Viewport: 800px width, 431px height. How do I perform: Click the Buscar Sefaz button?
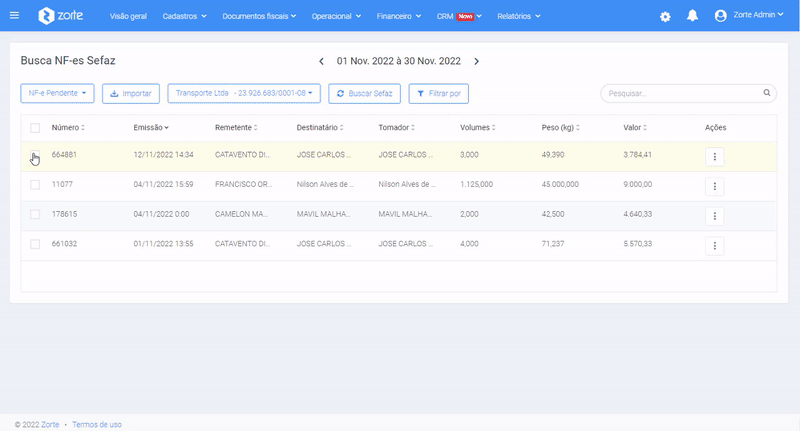coord(364,93)
